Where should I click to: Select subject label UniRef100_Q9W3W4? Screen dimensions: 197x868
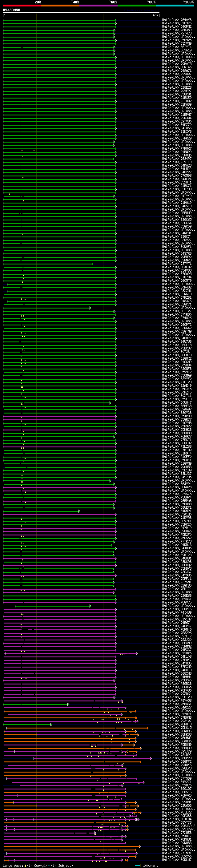coord(177,118)
